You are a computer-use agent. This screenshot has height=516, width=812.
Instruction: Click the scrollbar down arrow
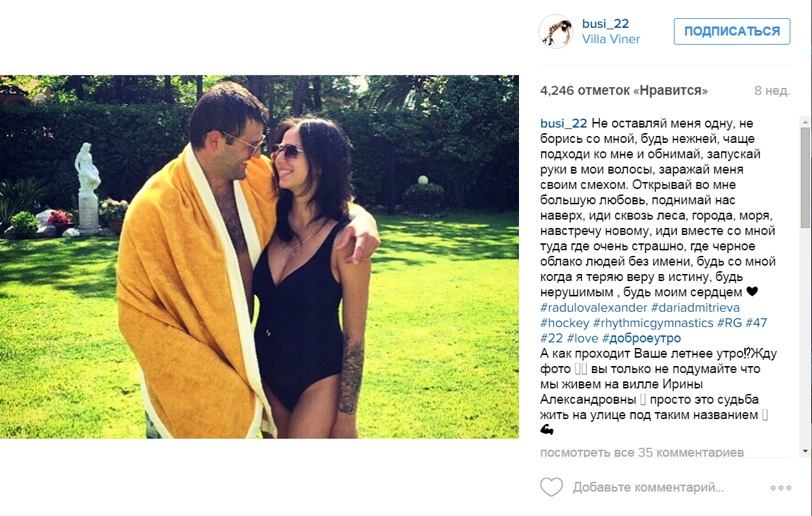805,451
